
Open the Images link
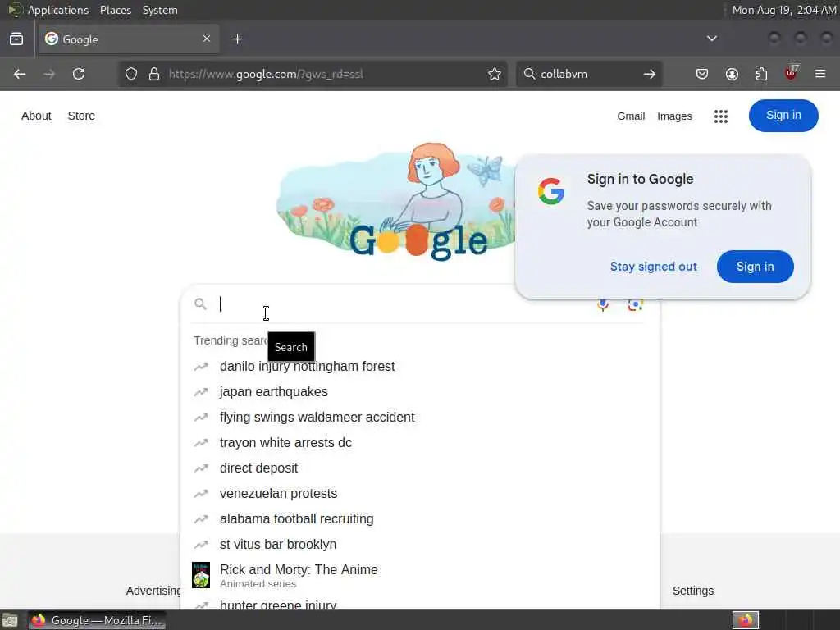pos(674,116)
